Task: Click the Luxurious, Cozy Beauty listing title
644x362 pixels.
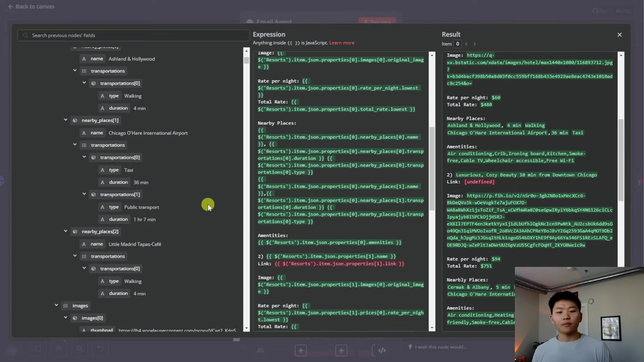Action: point(526,175)
